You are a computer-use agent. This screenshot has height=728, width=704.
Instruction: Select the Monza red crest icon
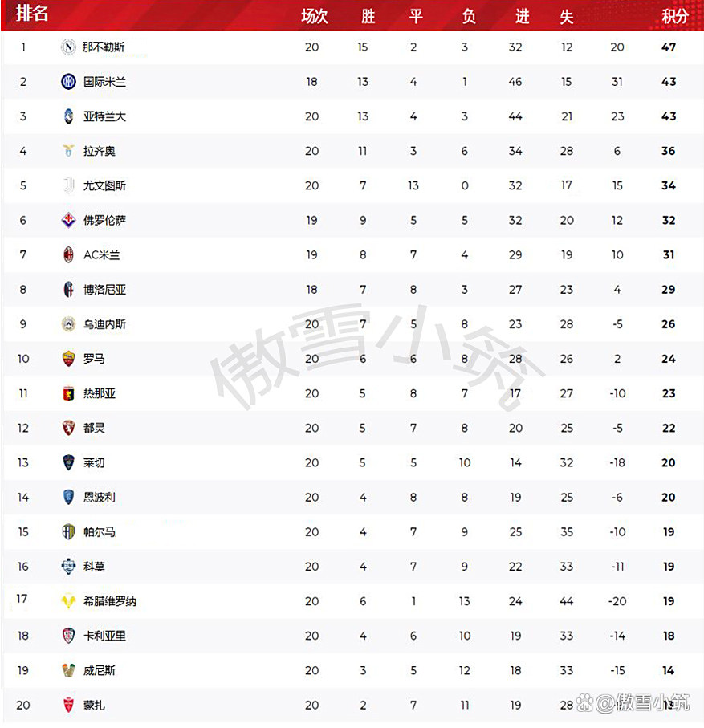click(x=68, y=706)
